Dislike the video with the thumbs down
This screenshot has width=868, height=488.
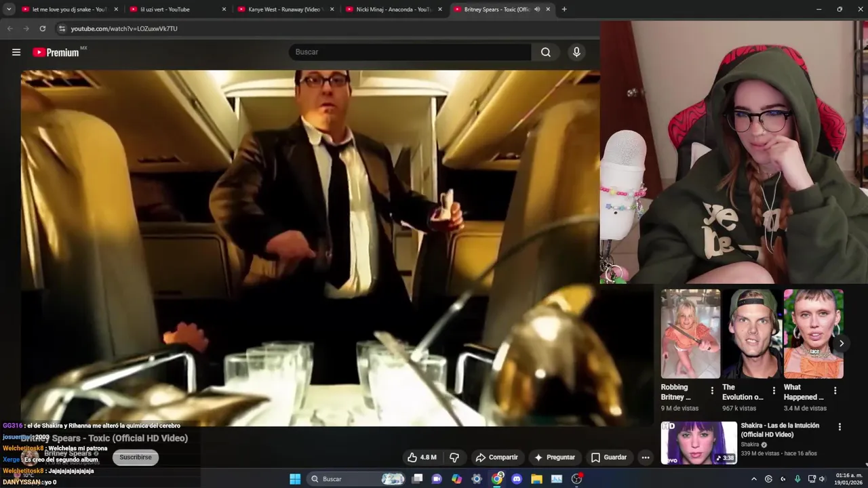(454, 457)
